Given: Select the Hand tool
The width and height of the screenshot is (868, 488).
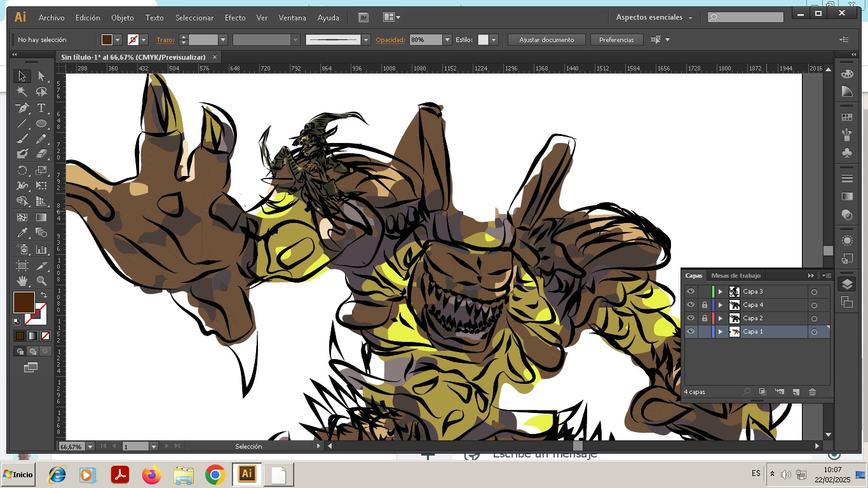Looking at the screenshot, I should coord(22,280).
